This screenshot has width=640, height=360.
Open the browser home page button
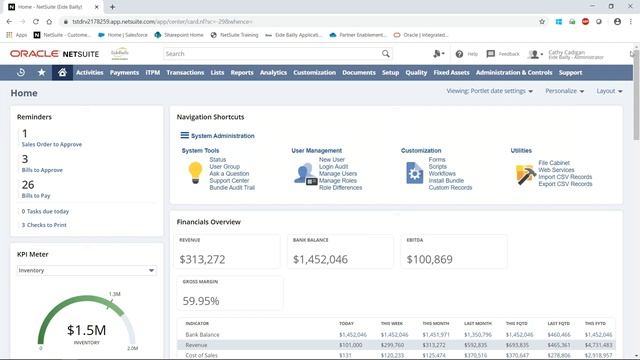(49, 22)
